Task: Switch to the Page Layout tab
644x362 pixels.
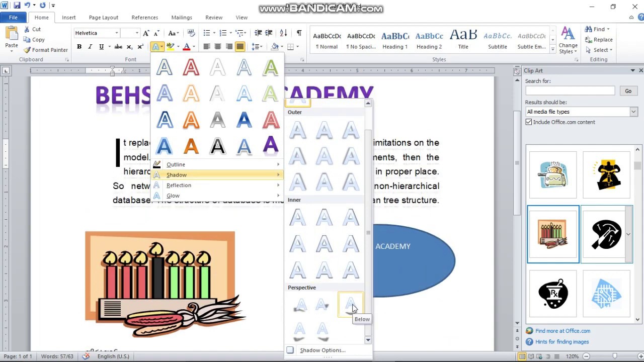Action: [104, 18]
